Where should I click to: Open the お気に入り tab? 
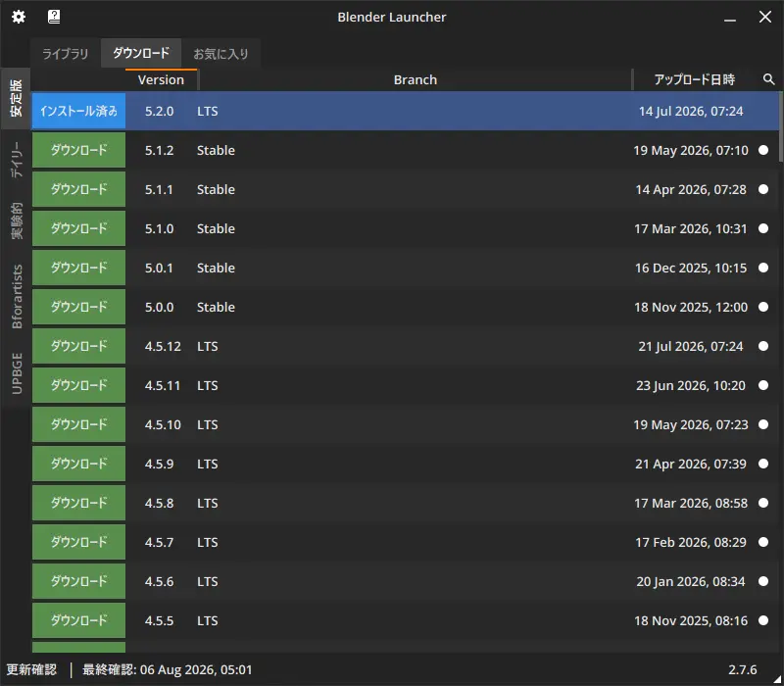(x=221, y=54)
